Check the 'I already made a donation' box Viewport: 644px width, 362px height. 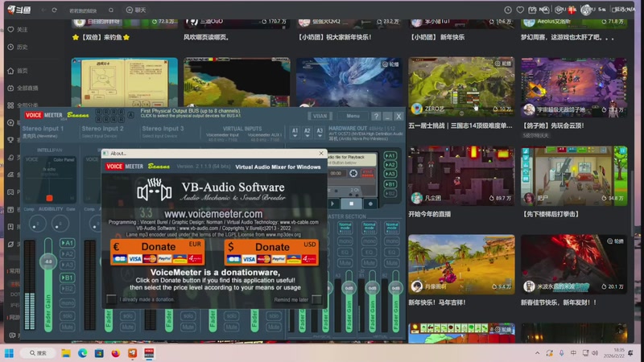click(x=111, y=299)
